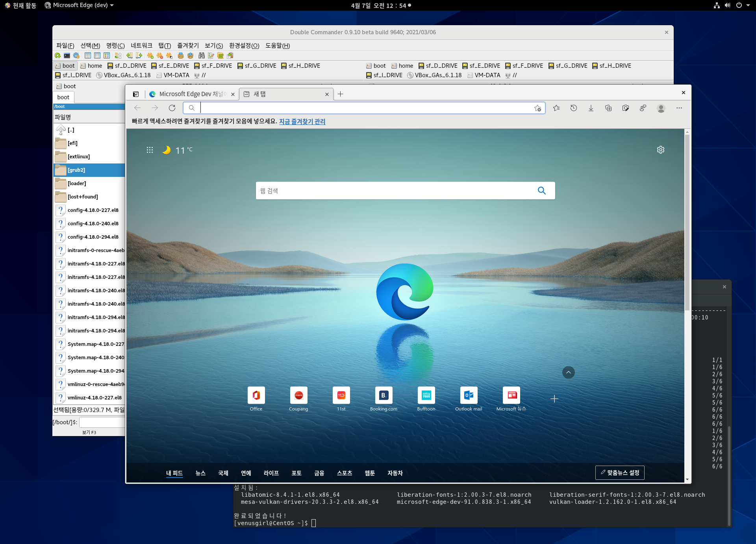Click Edge browser reload button
This screenshot has width=756, height=544.
pyautogui.click(x=172, y=108)
